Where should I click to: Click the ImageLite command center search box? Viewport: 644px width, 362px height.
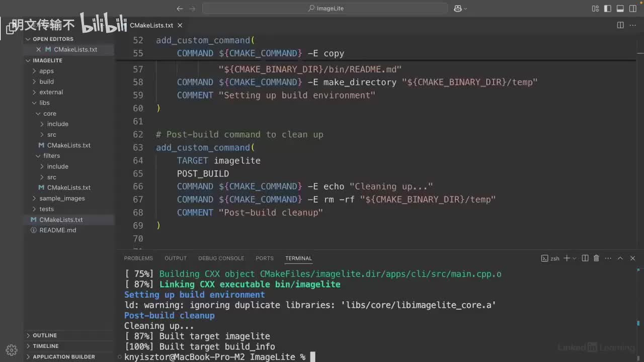(x=325, y=9)
